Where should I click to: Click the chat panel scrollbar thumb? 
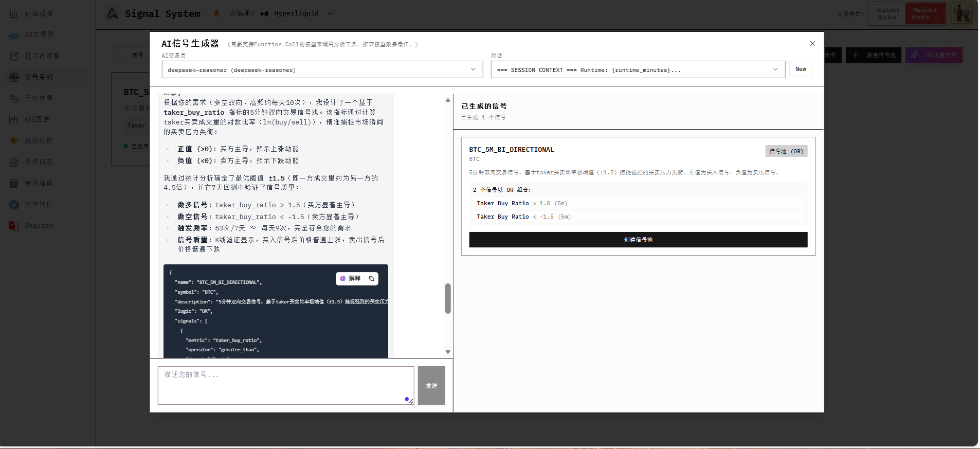click(x=448, y=298)
